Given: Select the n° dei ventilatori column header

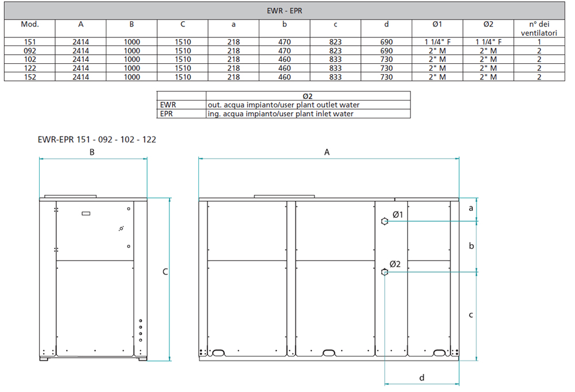Looking at the screenshot, I should click(x=538, y=28).
